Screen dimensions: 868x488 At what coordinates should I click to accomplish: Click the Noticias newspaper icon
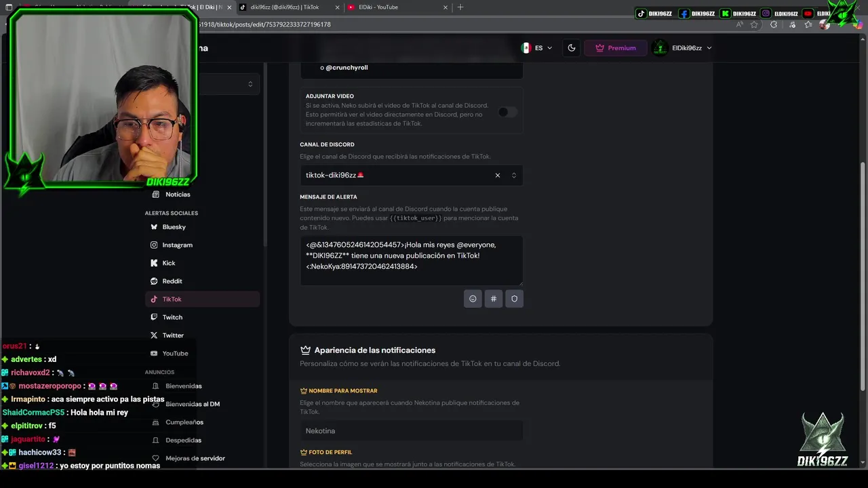click(155, 195)
